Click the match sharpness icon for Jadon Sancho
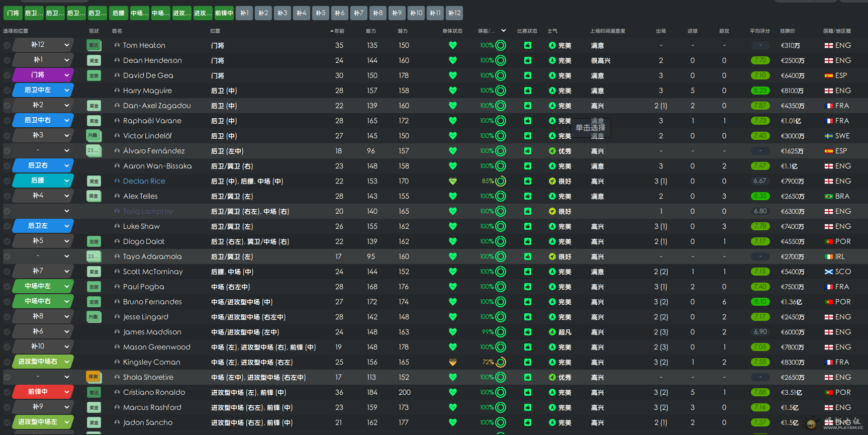Viewport: 868px width, 435px height. (x=528, y=422)
